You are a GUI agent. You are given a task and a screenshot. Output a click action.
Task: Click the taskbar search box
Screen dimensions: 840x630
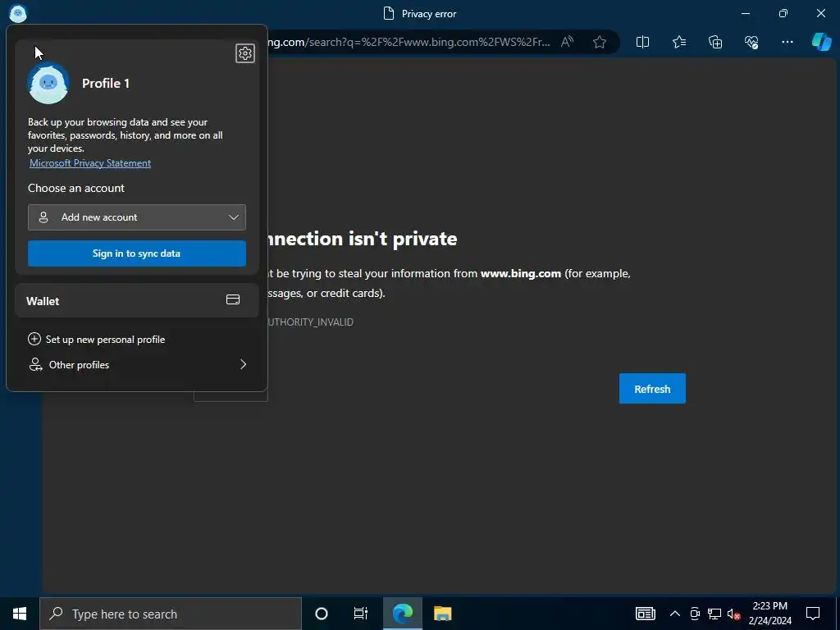171,614
